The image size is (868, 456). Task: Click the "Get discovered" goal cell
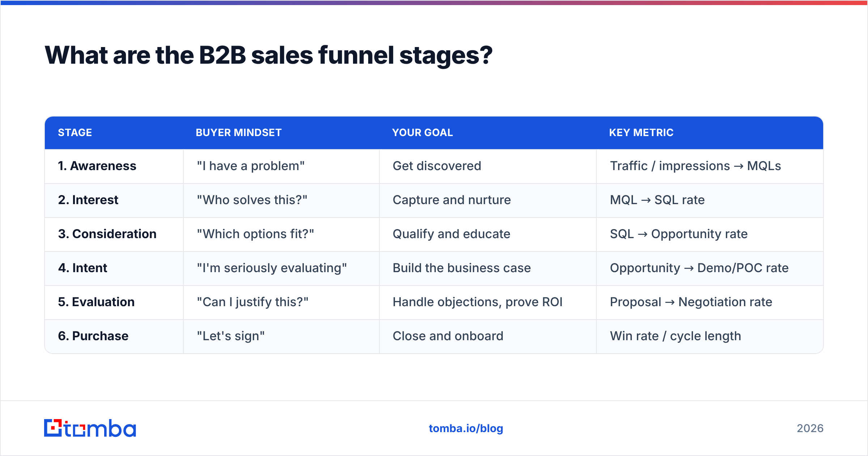point(488,166)
